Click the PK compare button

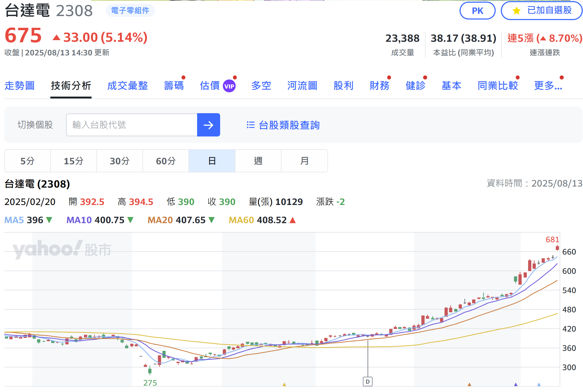[x=477, y=11]
